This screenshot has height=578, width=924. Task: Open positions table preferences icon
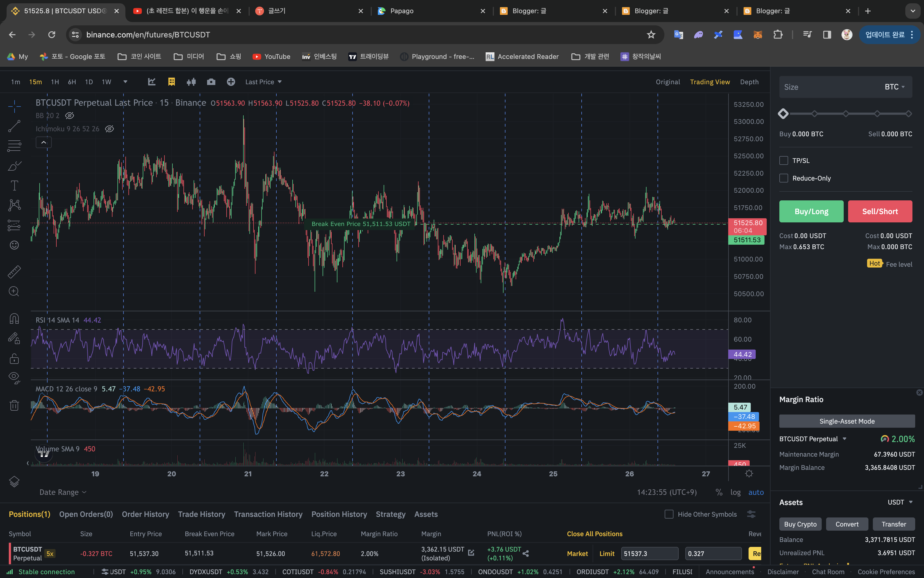[x=751, y=514]
